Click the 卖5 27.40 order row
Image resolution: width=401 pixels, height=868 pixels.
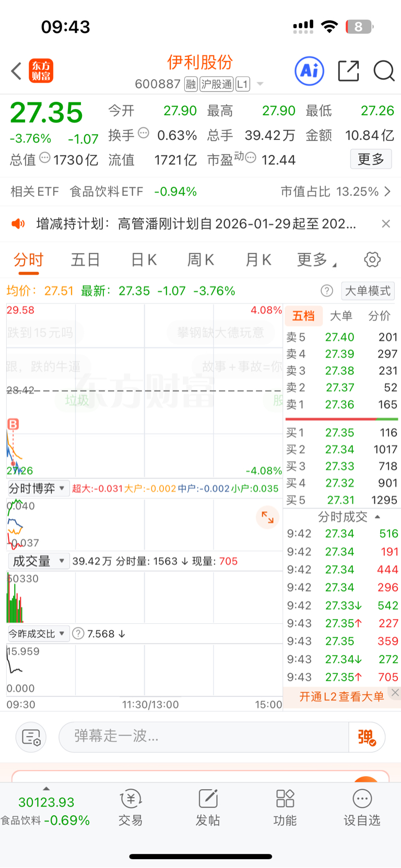(x=342, y=337)
